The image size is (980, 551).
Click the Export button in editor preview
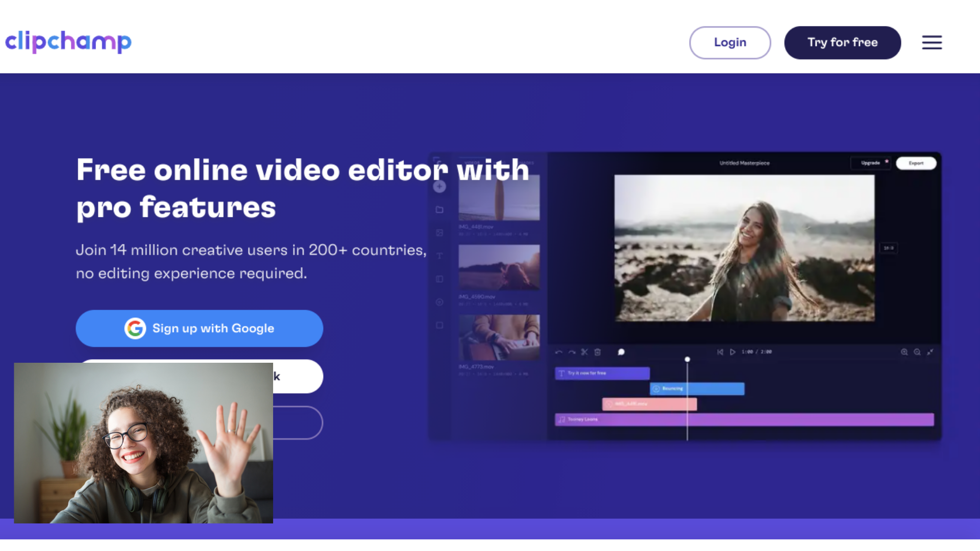click(x=916, y=163)
